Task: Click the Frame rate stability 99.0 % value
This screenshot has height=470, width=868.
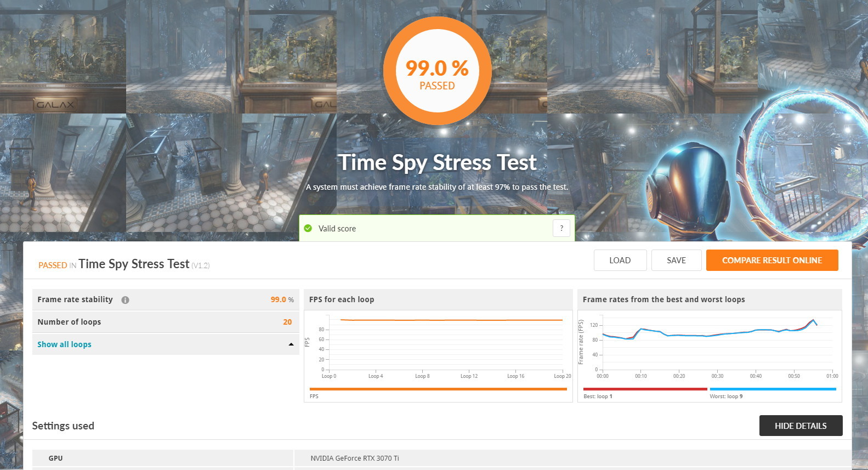Action: (282, 299)
